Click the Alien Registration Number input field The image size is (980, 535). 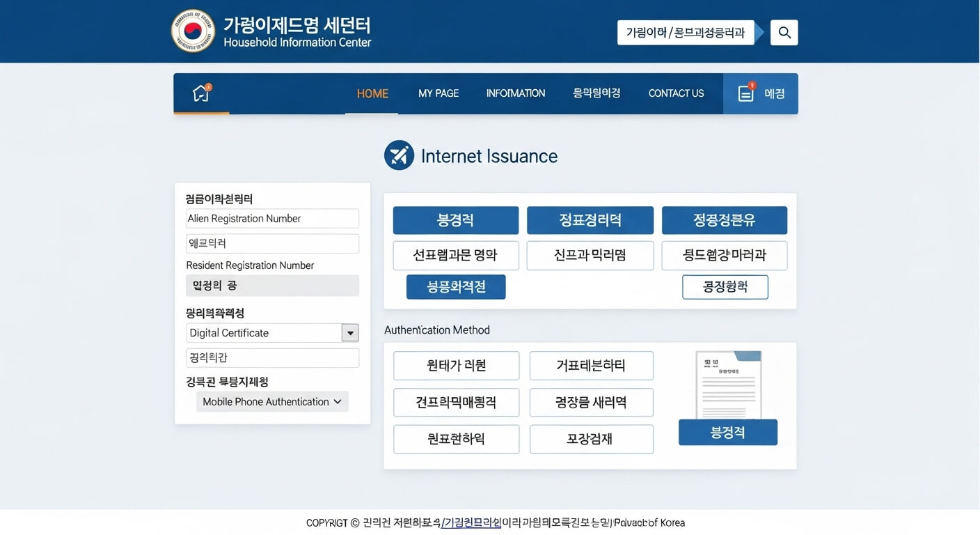pos(272,218)
